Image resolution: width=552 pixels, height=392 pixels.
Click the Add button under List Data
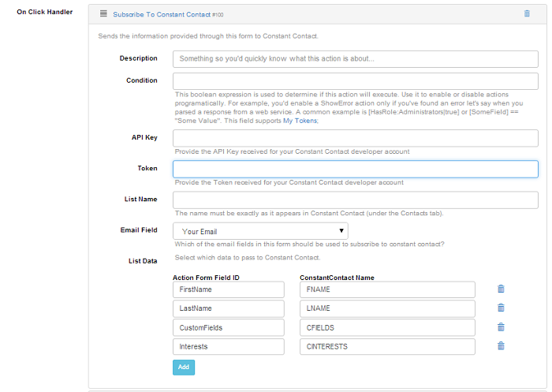tap(184, 367)
